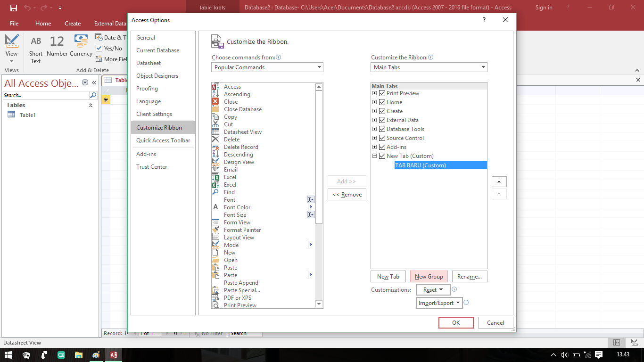Click the Datasheet View icon in the status bar
The width and height of the screenshot is (644, 362).
616,343
